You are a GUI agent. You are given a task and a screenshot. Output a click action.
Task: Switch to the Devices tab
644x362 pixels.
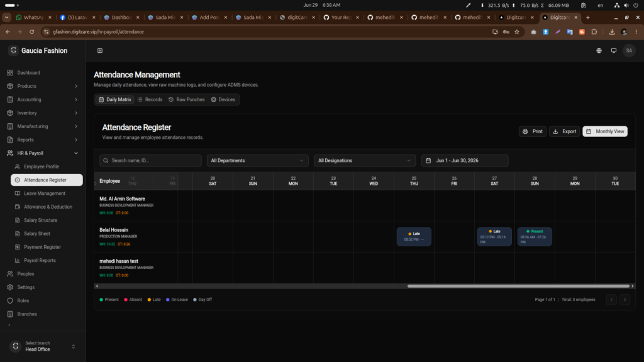click(223, 99)
